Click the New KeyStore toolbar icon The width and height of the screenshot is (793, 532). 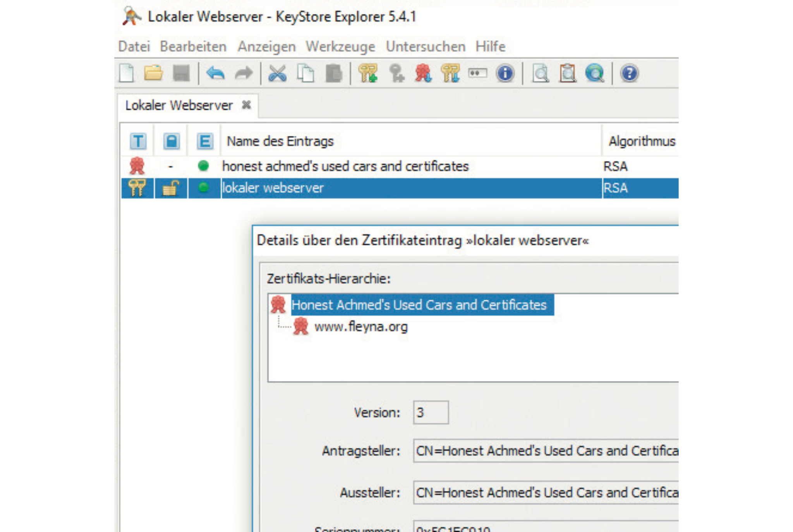click(x=127, y=73)
